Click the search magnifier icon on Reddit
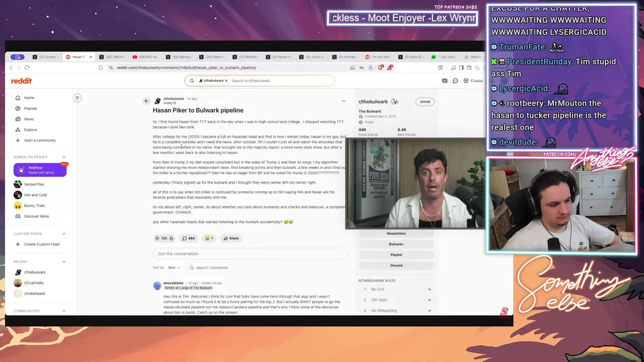 (x=192, y=80)
